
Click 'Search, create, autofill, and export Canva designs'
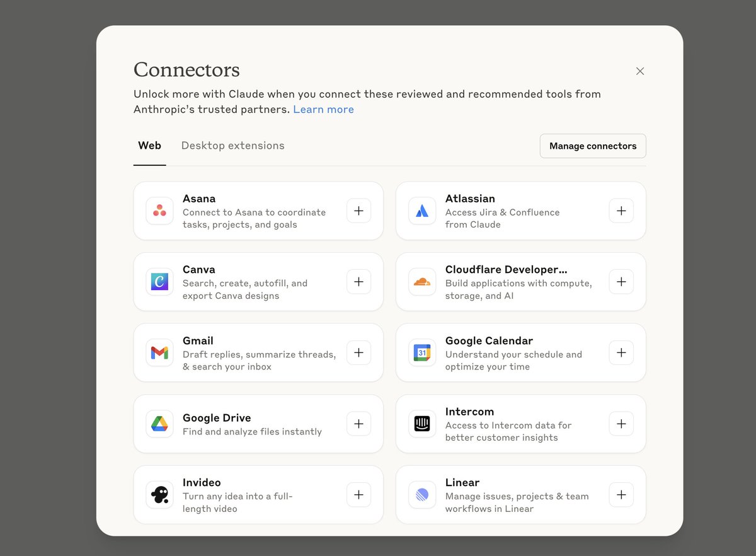pos(245,289)
